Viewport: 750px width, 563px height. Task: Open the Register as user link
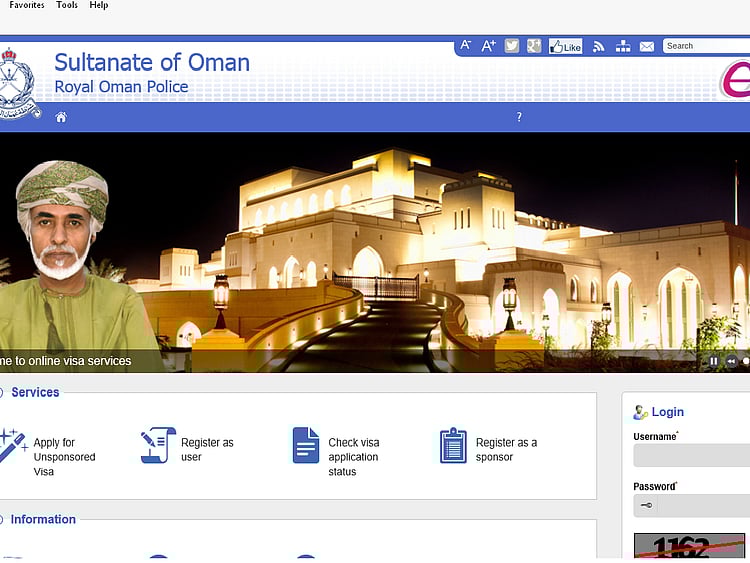206,450
